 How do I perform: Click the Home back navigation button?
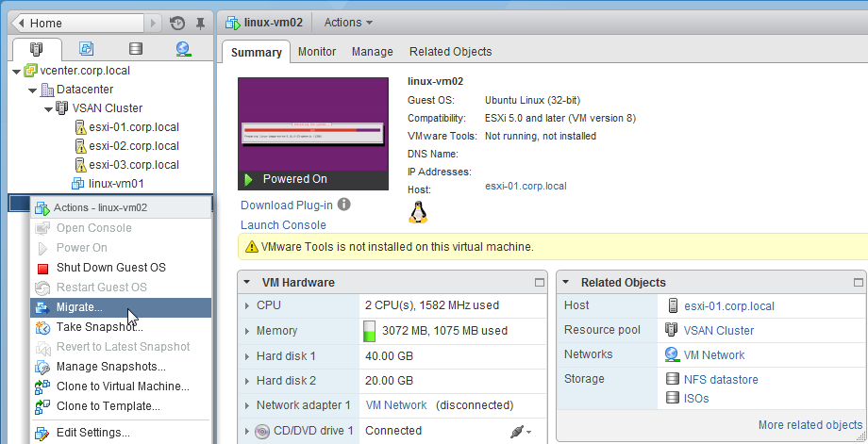[77, 24]
